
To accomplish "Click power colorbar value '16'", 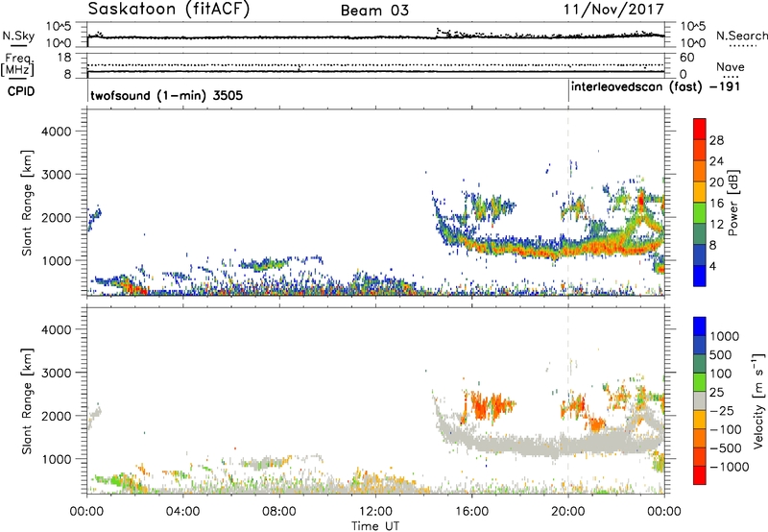I will pos(716,204).
